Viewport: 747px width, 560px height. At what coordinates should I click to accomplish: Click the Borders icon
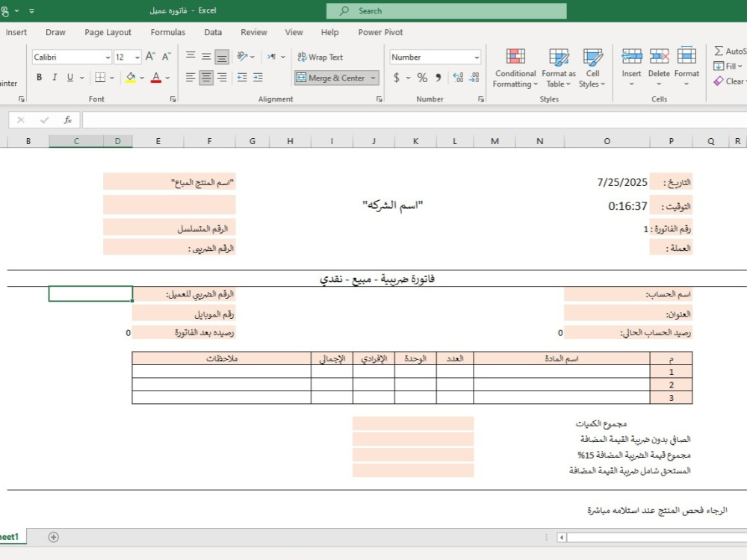pyautogui.click(x=100, y=77)
